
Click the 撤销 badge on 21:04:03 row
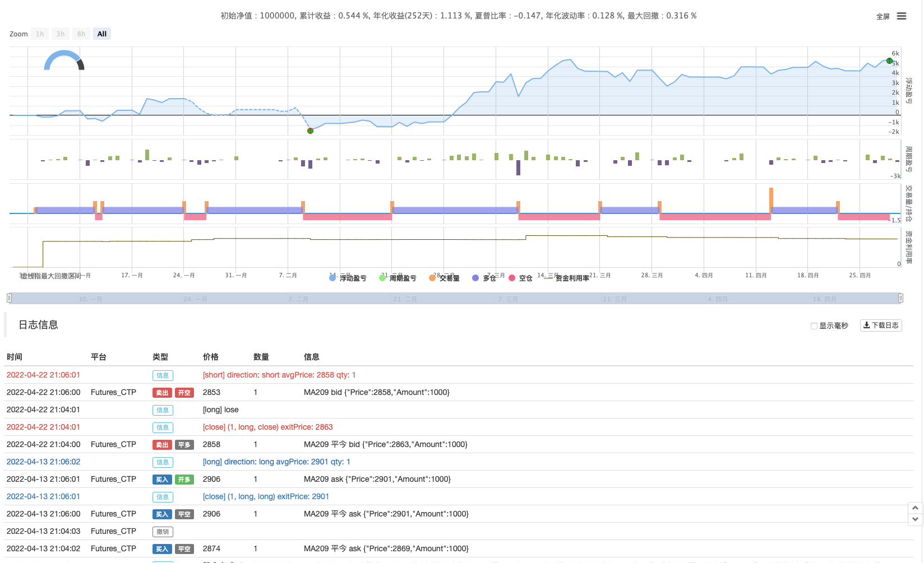point(163,532)
